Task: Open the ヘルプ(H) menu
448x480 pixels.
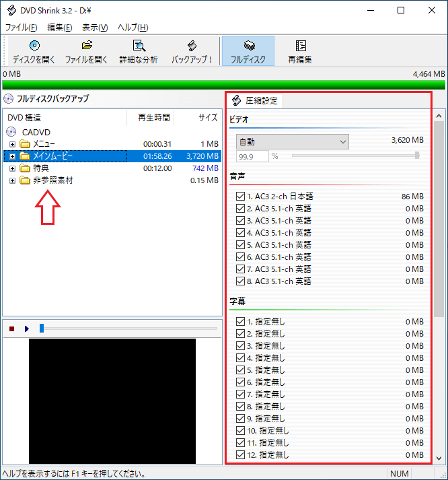Action: coord(133,28)
